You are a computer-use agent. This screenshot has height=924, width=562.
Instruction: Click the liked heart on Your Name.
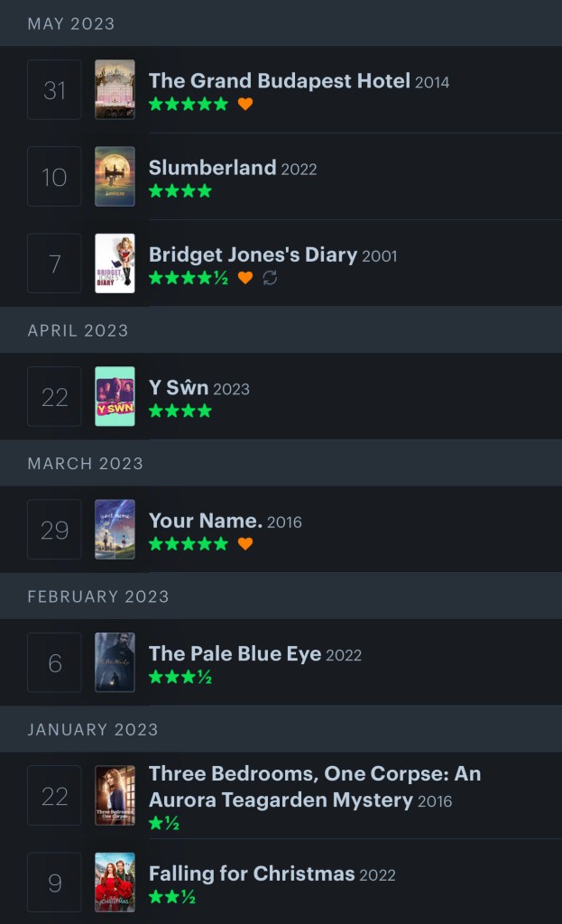click(x=245, y=544)
